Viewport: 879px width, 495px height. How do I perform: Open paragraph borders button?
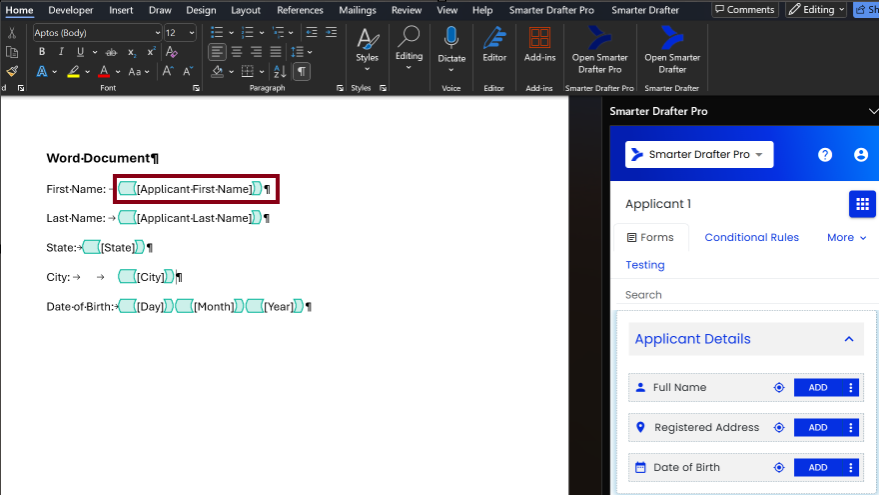[247, 71]
